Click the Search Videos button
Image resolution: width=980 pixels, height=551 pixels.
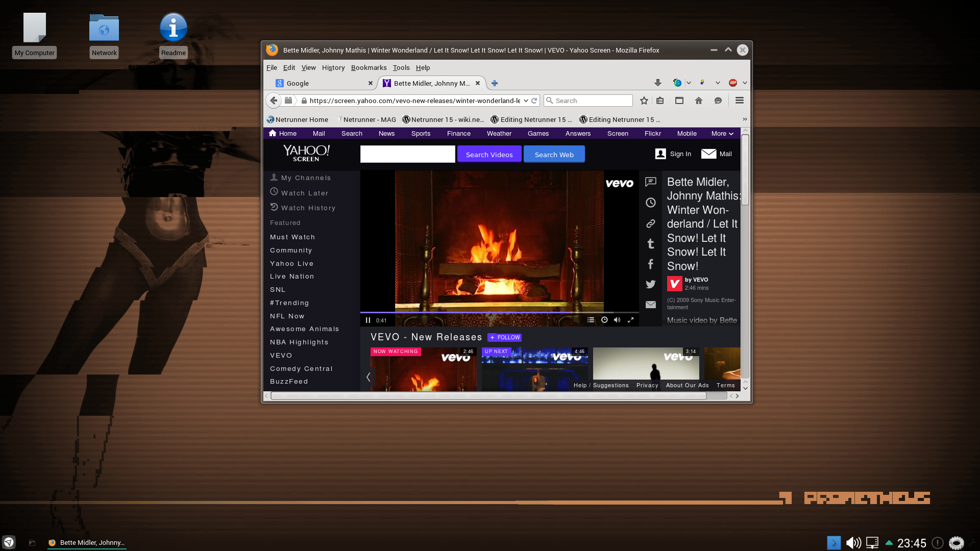coord(488,154)
